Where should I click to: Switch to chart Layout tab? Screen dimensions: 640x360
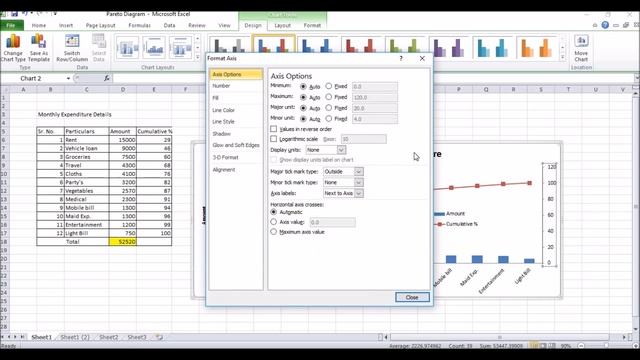282,25
